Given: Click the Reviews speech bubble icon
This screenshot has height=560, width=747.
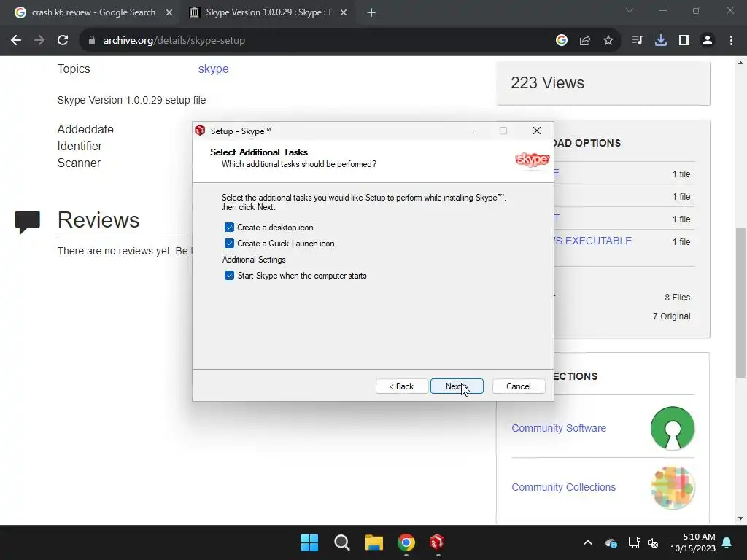Looking at the screenshot, I should click(x=27, y=222).
